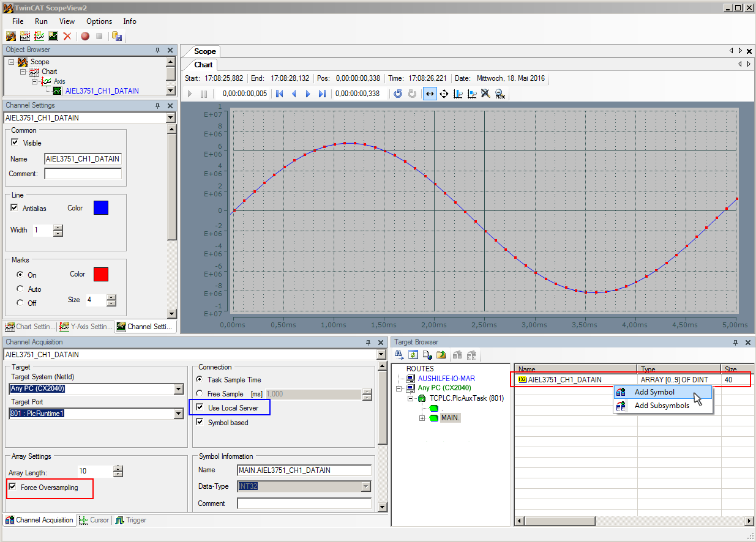Step backward with the blue left arrow

[294, 94]
